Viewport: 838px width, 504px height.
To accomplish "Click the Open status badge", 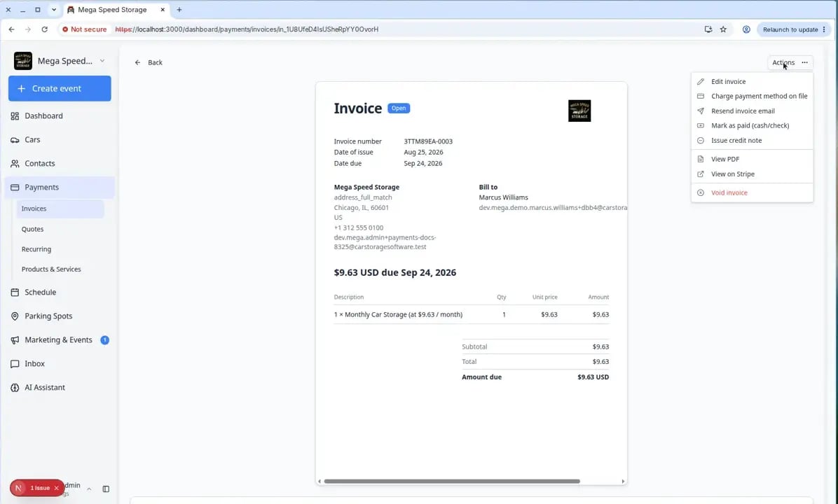I will click(399, 108).
